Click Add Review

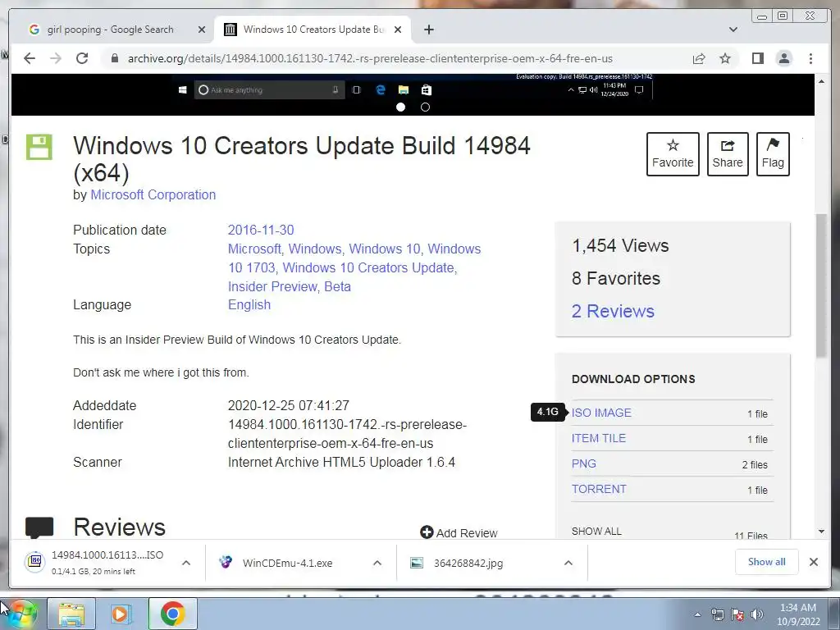[x=459, y=532]
